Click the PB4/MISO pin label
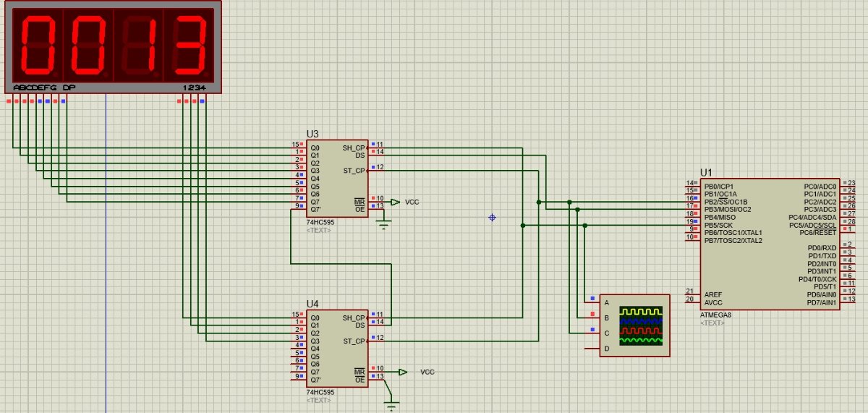This screenshot has height=413, width=868. [x=719, y=217]
